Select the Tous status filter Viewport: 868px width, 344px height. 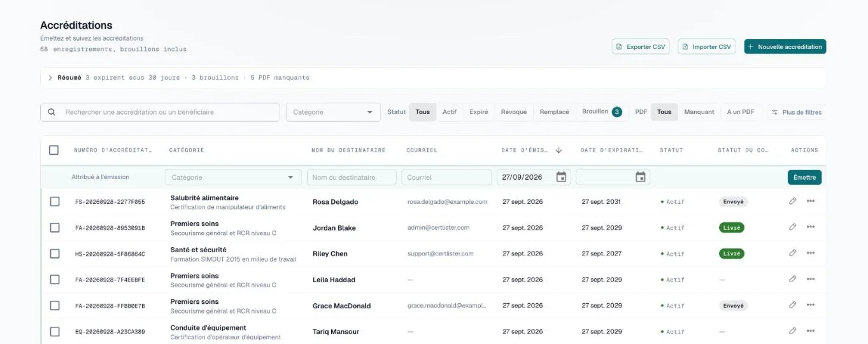point(423,112)
